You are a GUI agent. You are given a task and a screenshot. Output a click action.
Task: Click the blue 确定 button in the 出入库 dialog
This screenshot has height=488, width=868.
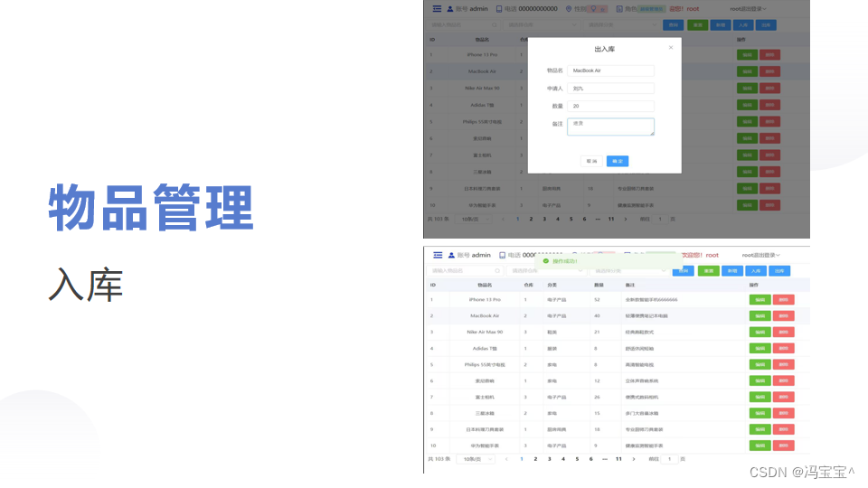pos(618,161)
